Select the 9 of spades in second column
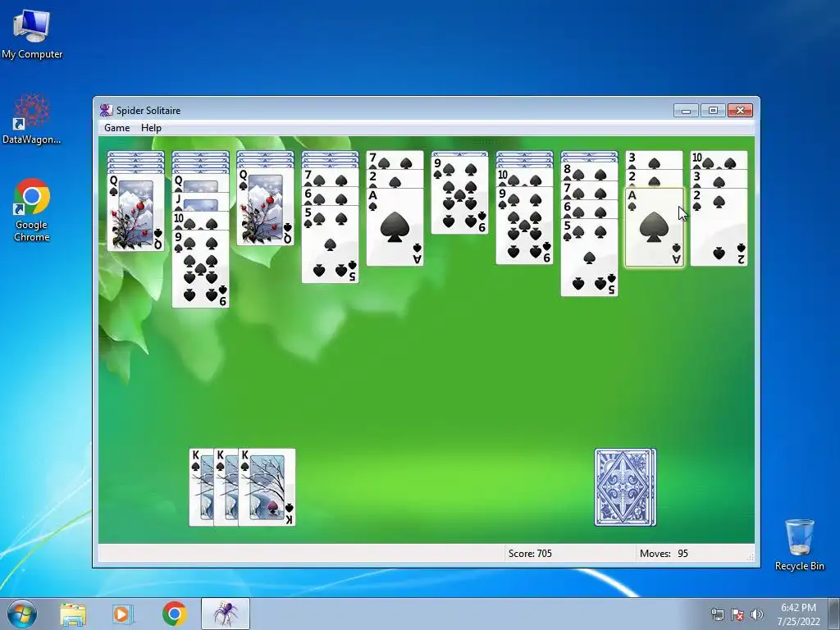 pos(200,269)
